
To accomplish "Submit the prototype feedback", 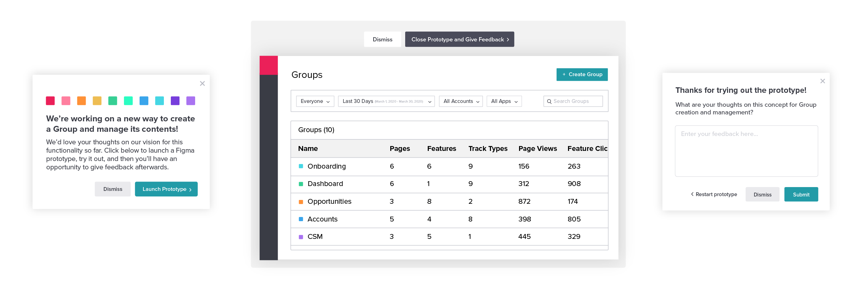I will click(x=801, y=194).
